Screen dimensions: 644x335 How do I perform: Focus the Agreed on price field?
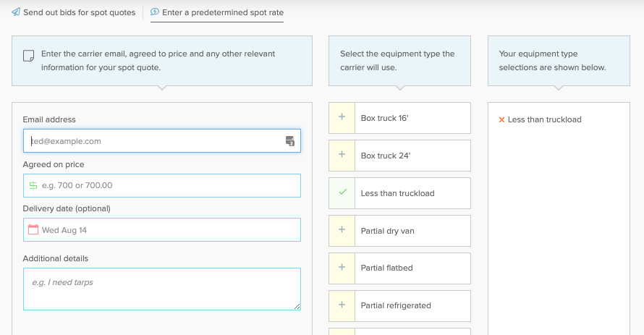162,185
